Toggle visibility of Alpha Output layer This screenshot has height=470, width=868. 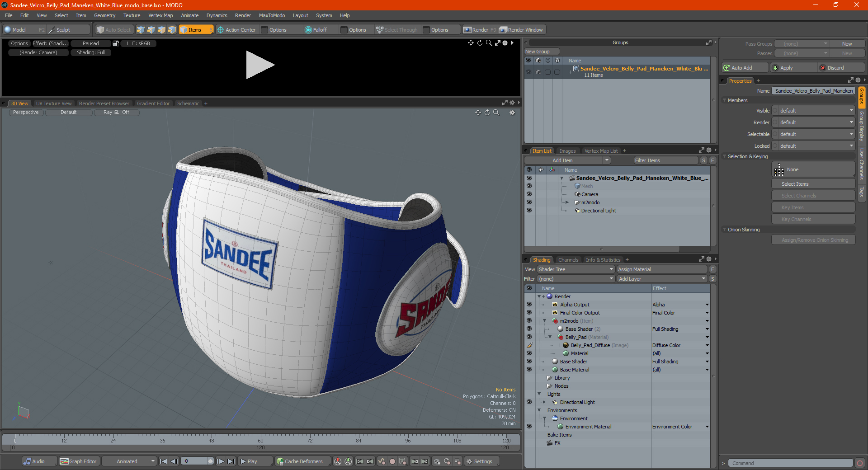[x=529, y=305]
